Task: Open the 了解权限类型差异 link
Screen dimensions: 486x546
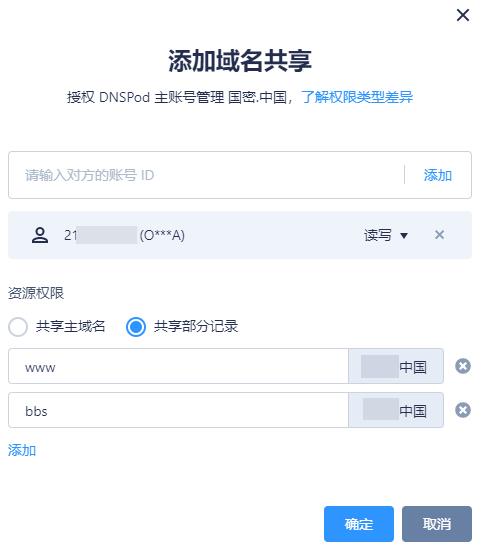Action: (x=357, y=97)
